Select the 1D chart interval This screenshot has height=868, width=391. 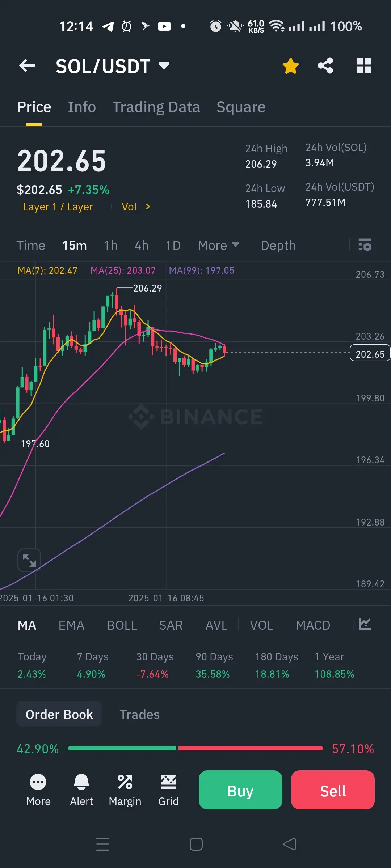coord(173,246)
